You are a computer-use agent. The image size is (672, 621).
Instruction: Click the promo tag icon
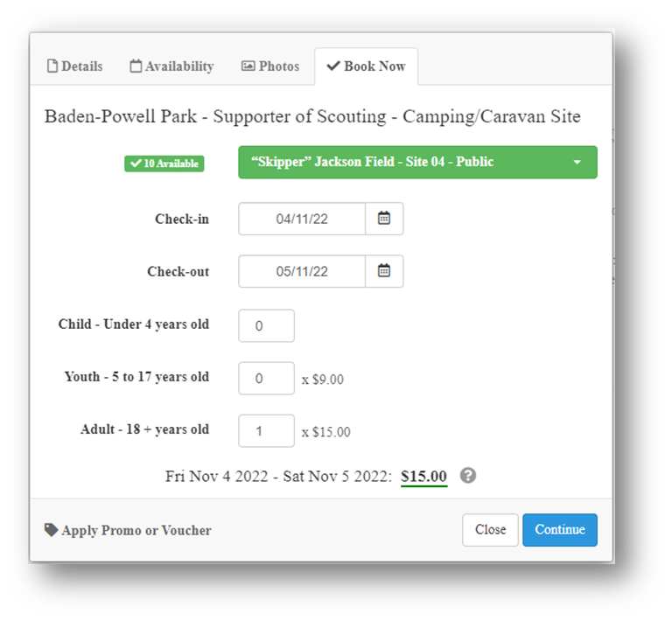(51, 530)
